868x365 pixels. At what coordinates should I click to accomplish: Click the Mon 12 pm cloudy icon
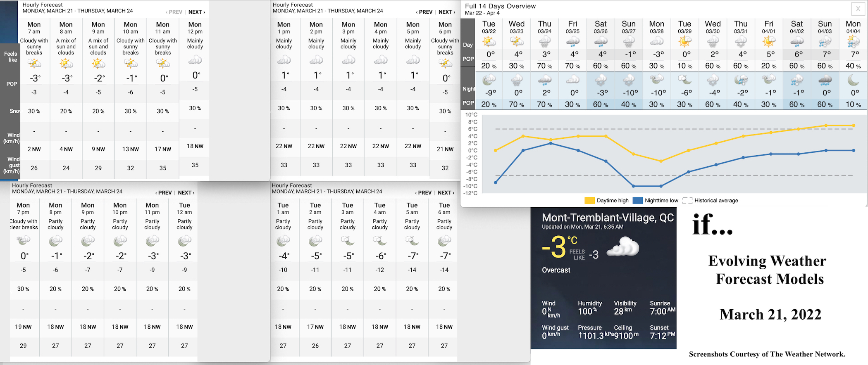tap(195, 60)
